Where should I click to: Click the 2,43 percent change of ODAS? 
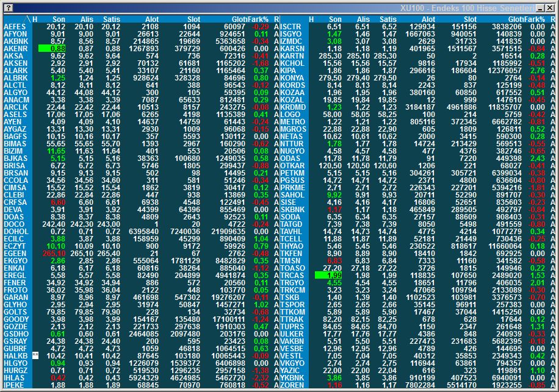(x=538, y=158)
